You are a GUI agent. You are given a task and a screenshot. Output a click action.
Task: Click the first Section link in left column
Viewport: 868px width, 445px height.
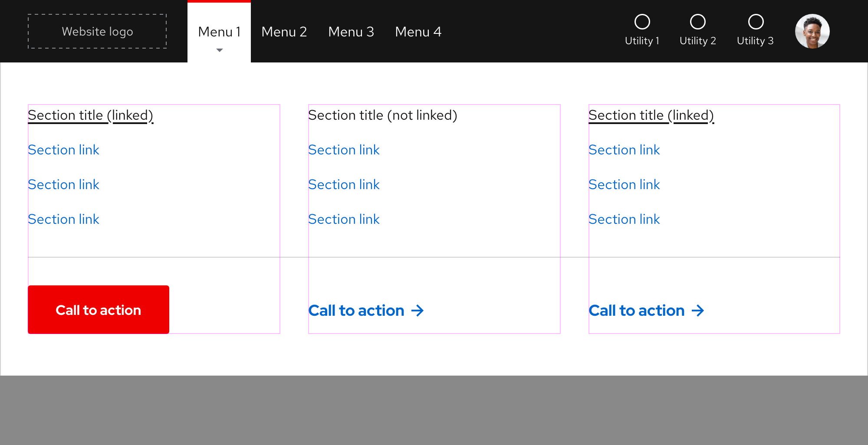(x=63, y=150)
